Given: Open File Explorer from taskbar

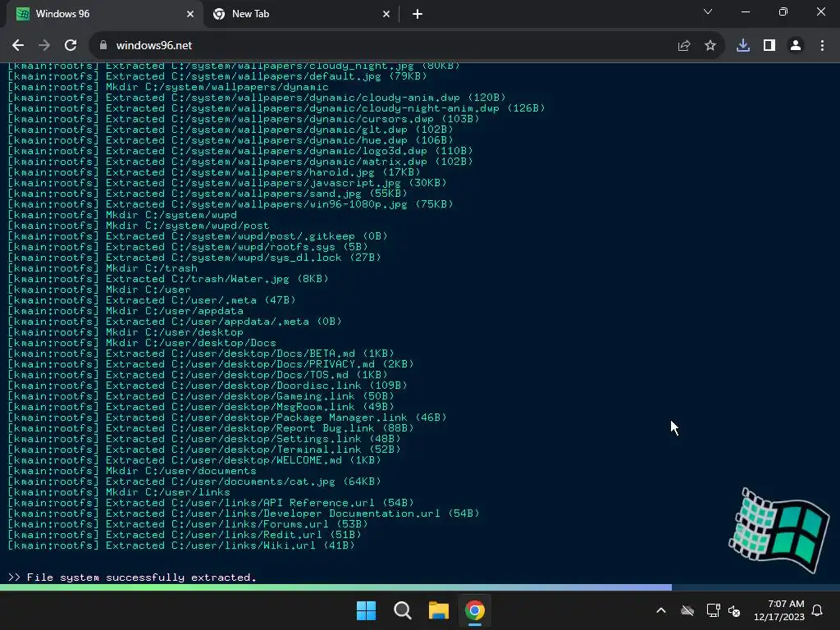Looking at the screenshot, I should pos(438,610).
